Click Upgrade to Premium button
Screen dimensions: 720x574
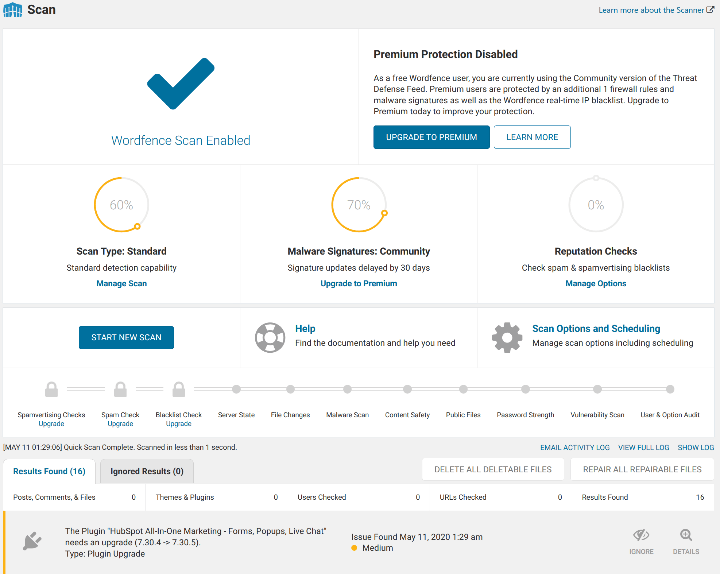coord(431,137)
